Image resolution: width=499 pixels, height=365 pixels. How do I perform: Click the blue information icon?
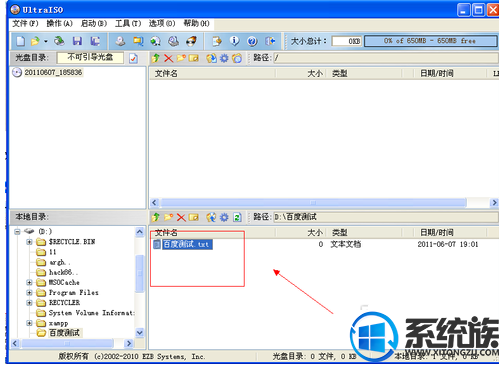tap(235, 41)
